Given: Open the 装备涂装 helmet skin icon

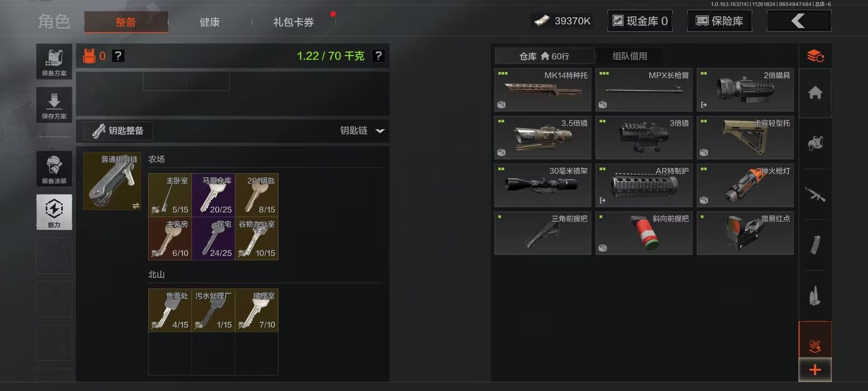Looking at the screenshot, I should coord(54,169).
